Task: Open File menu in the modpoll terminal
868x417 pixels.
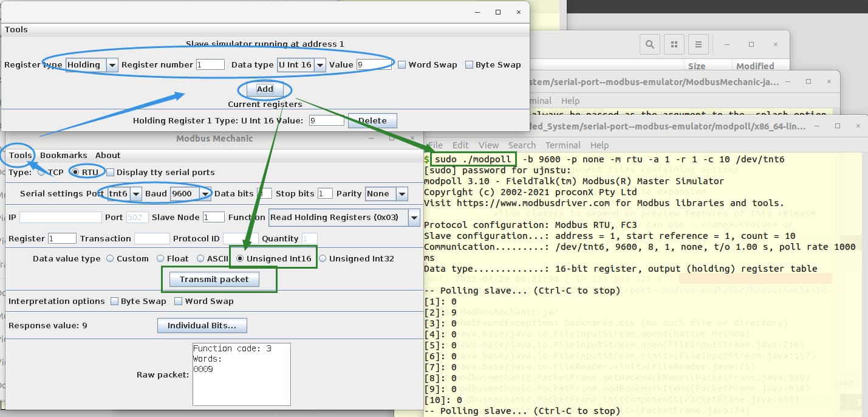Action: click(436, 145)
